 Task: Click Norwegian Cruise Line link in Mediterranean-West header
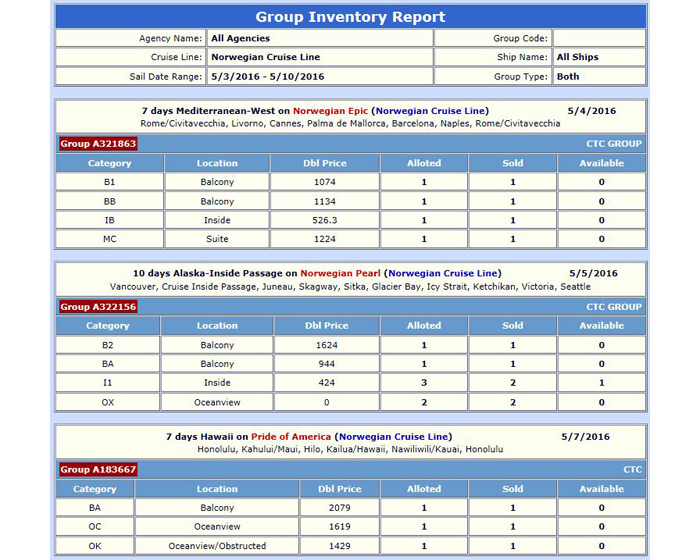point(430,111)
